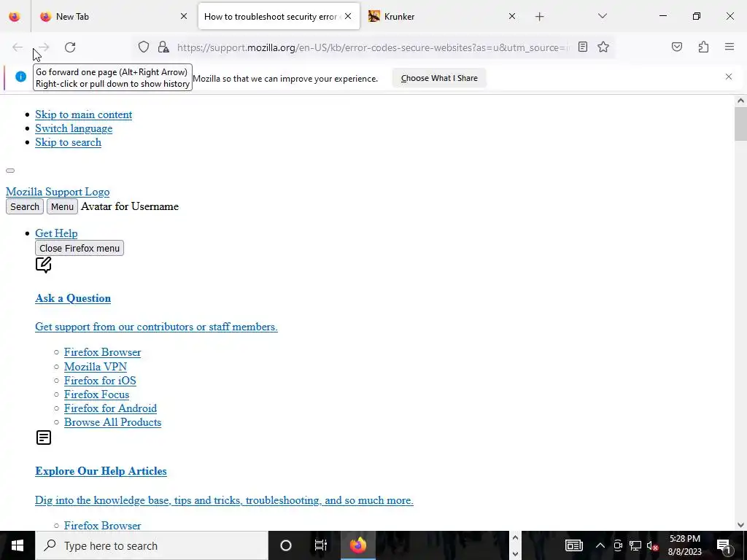Open Switch language link

tap(74, 128)
